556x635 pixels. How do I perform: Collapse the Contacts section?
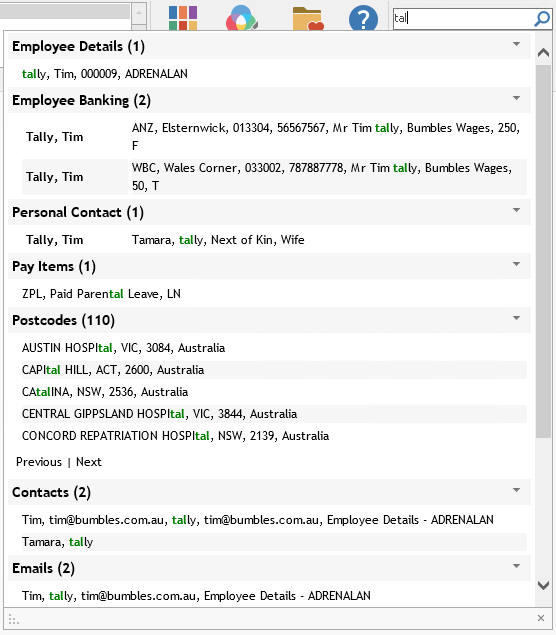click(x=516, y=490)
